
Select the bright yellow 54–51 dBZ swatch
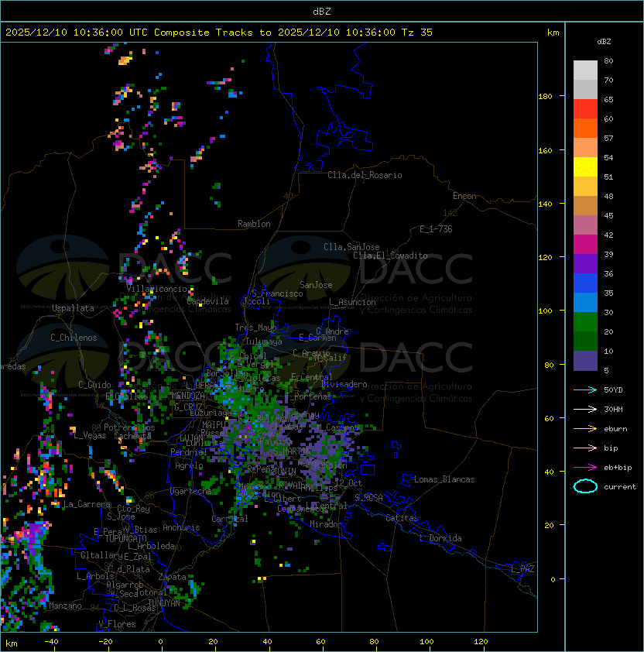click(x=585, y=167)
